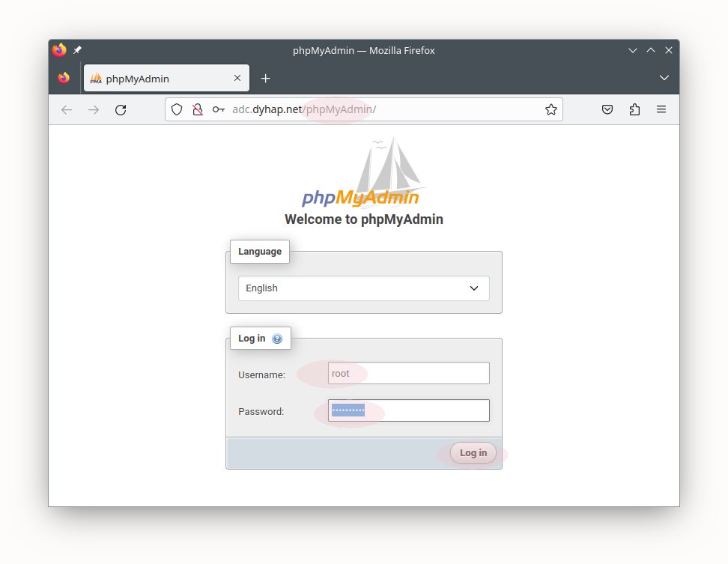Click the 'Password:' label
The image size is (728, 564).
261,412
